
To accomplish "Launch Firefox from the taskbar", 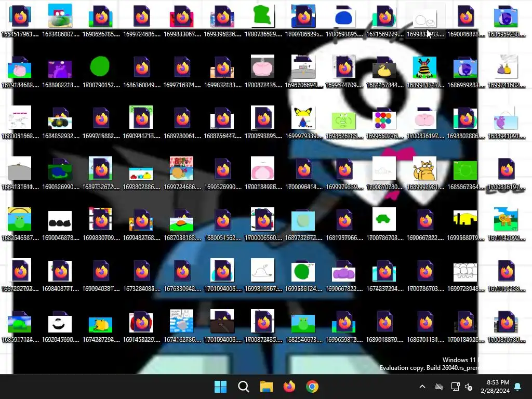I will tap(289, 387).
